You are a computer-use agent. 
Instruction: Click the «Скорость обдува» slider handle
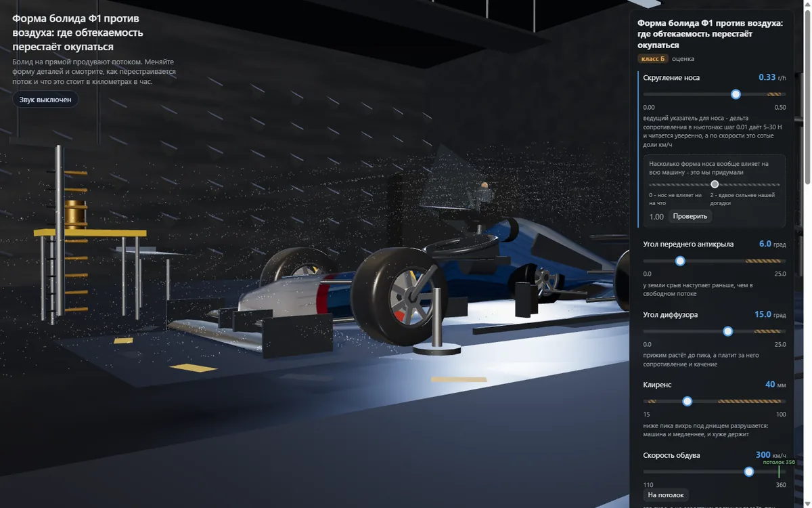pyautogui.click(x=749, y=472)
